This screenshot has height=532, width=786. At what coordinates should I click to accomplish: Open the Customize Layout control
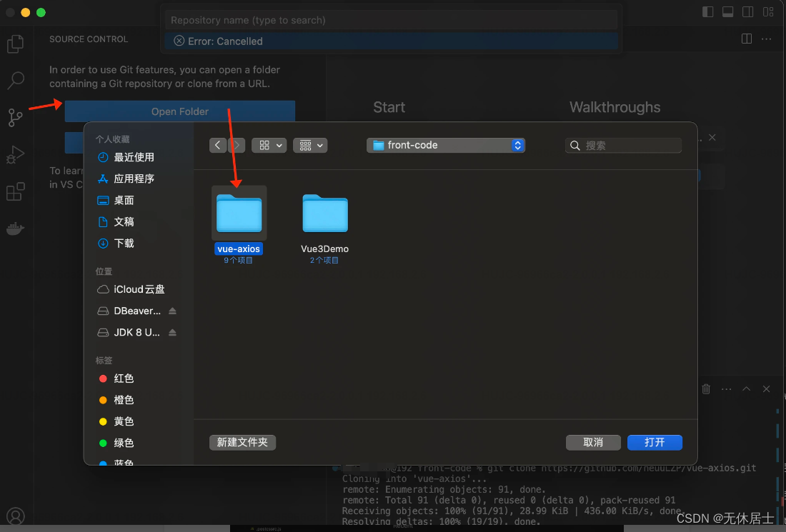[x=768, y=11]
